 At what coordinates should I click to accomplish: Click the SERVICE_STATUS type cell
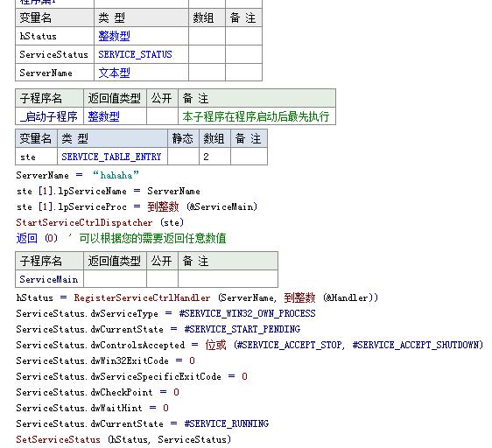(141, 54)
